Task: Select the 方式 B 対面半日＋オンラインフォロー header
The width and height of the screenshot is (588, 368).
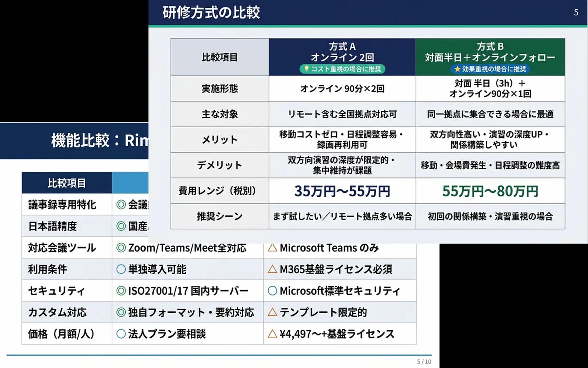Action: pyautogui.click(x=490, y=57)
